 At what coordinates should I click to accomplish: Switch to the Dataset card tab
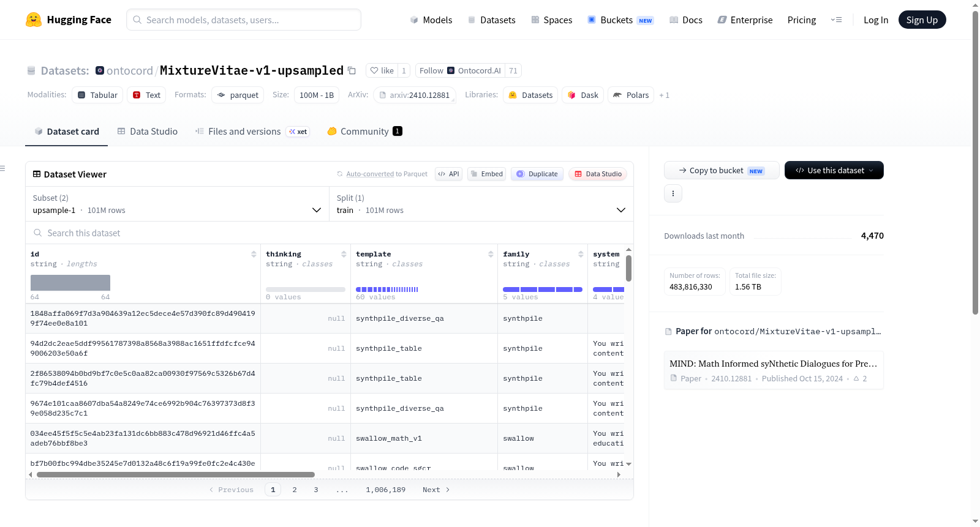[x=67, y=132]
